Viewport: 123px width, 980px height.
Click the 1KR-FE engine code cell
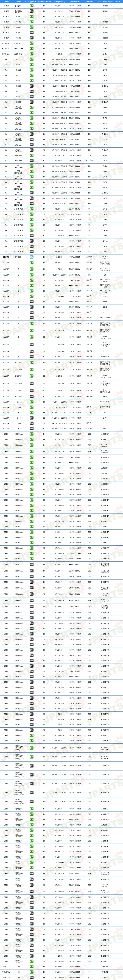[x=105, y=967]
